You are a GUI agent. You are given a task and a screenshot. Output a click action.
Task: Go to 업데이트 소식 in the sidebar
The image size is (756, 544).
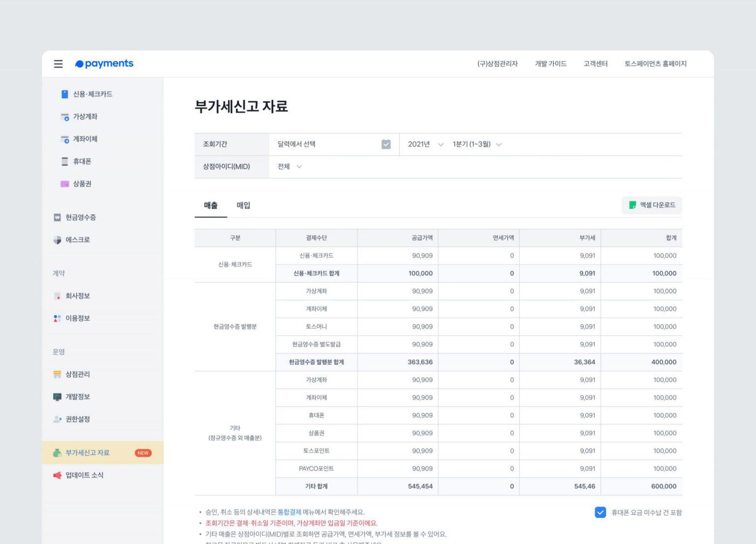85,476
